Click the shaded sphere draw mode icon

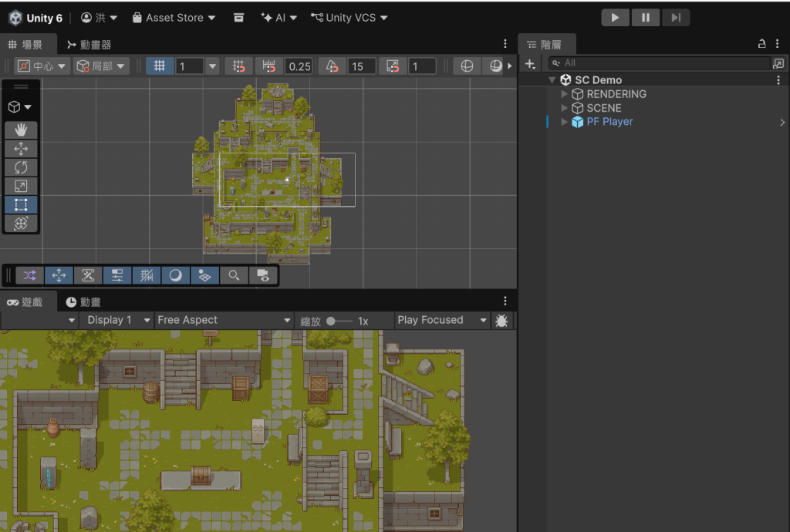tap(496, 66)
